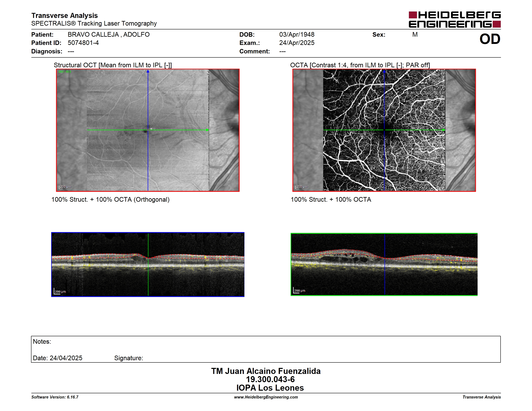Click the 200 µm scale bar on OCTA image
The height and width of the screenshot is (411, 532).
click(x=301, y=187)
